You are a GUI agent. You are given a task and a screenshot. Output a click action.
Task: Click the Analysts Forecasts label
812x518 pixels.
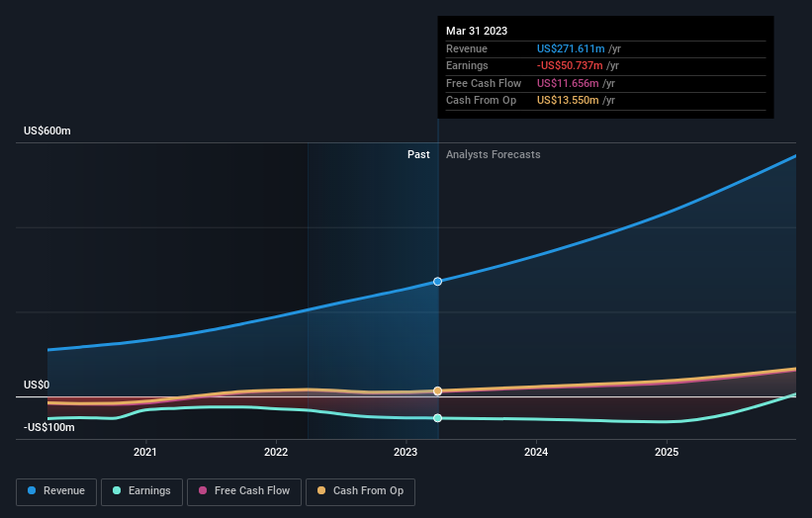pyautogui.click(x=493, y=155)
